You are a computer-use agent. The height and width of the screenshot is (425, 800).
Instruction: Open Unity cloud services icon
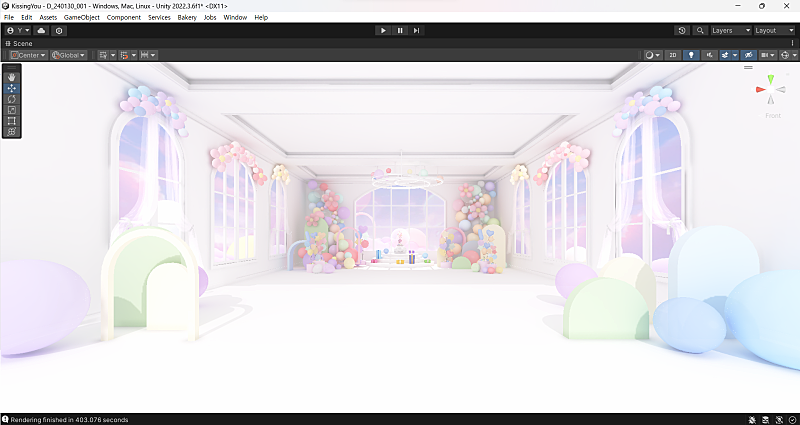coord(41,31)
